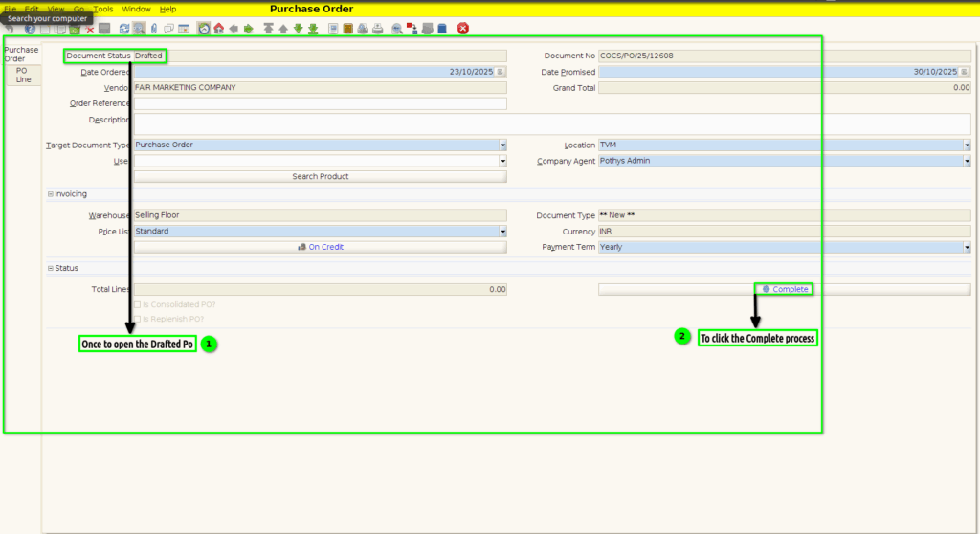Select the Purchase Order tab
This screenshot has width=980, height=534.
click(22, 55)
